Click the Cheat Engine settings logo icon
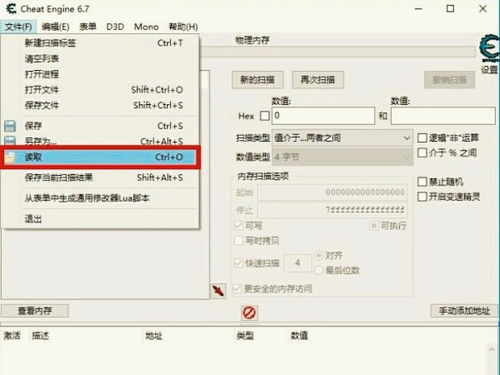 [x=490, y=49]
